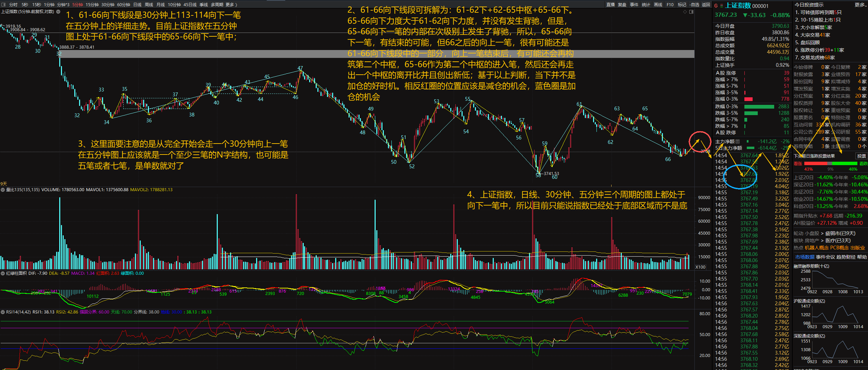Open 多周期 multi-period view
Image resolution: width=868 pixels, height=370 pixels.
(x=217, y=5)
